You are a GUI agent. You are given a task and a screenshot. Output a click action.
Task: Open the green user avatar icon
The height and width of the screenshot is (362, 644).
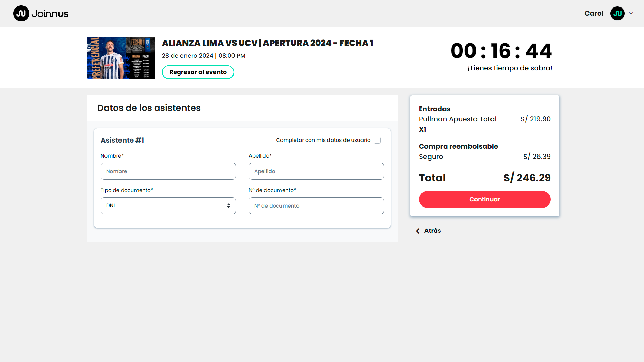pyautogui.click(x=617, y=14)
